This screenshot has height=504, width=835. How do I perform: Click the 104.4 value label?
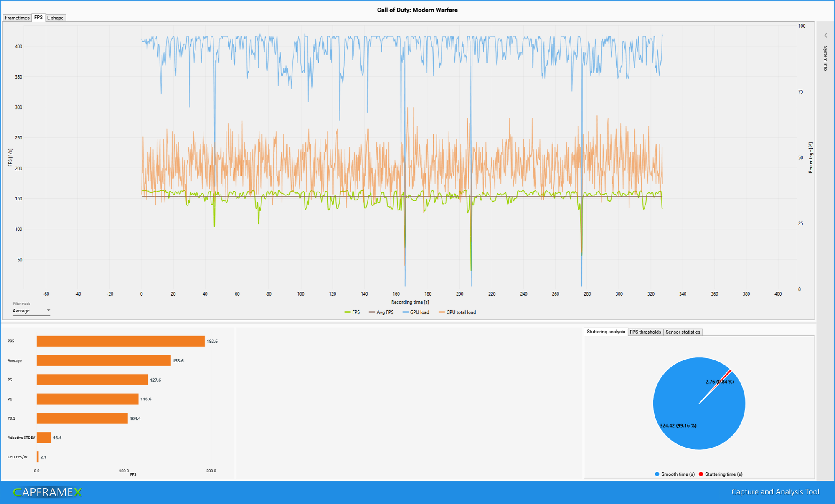tap(135, 418)
